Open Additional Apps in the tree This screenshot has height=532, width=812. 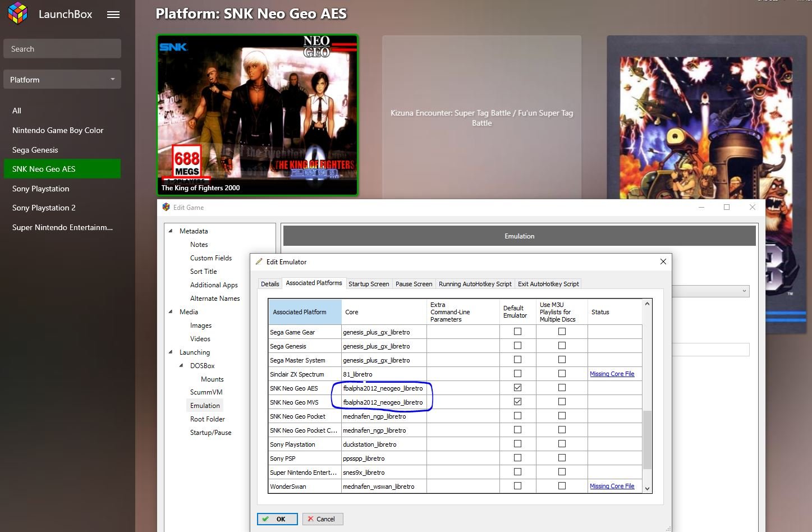[214, 285]
